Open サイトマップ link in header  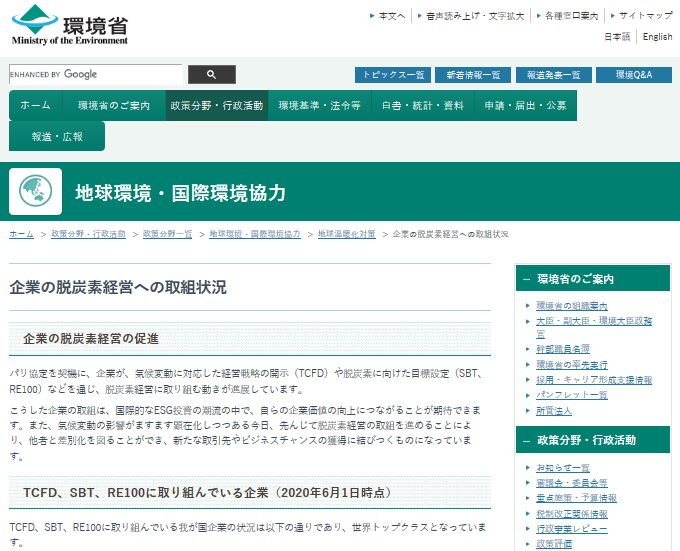tap(645, 16)
